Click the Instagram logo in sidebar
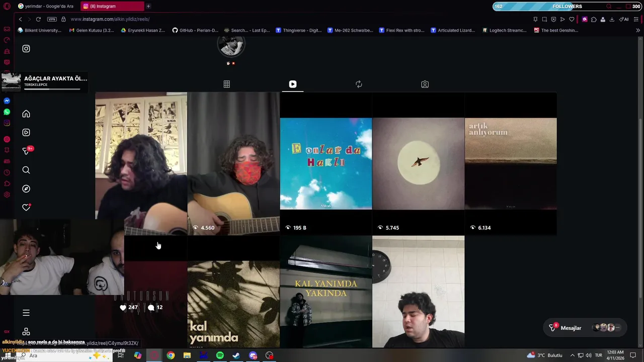Screen dimensions: 644x362 (x=26, y=49)
